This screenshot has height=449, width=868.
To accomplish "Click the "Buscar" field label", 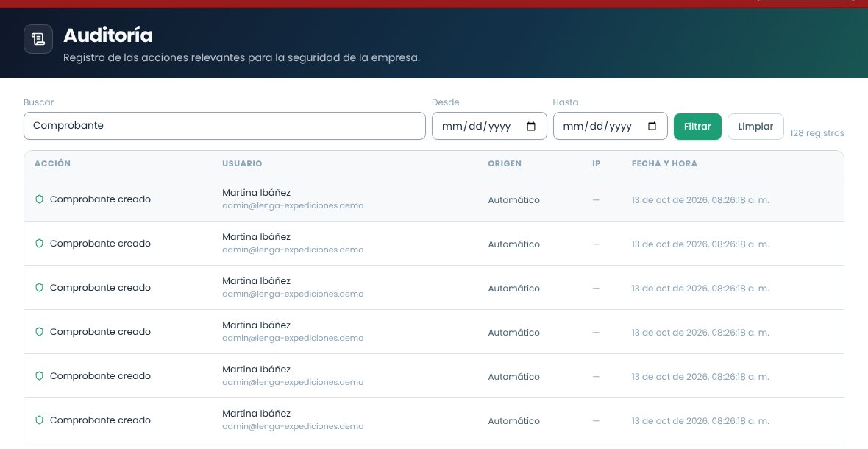I will (x=39, y=102).
